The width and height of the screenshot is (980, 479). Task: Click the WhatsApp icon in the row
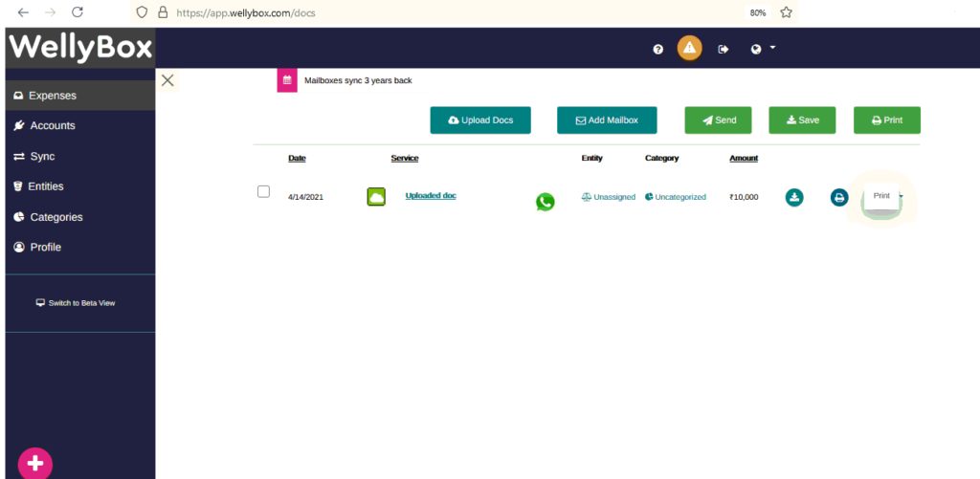(545, 202)
